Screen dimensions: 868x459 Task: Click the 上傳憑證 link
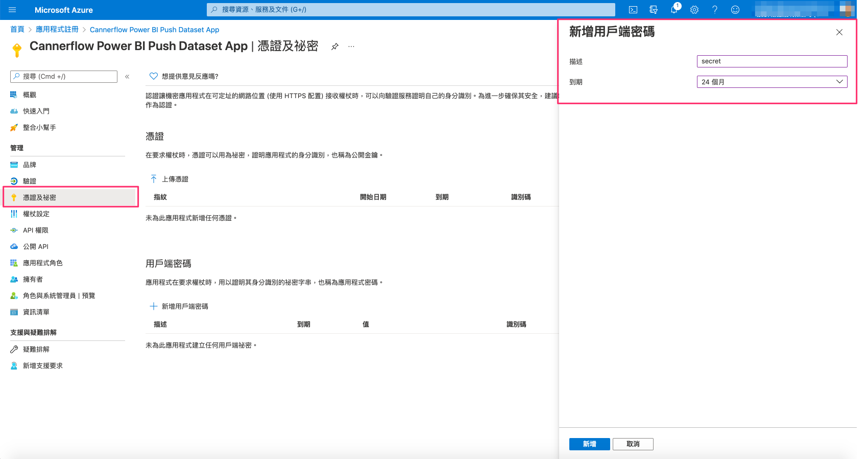175,179
